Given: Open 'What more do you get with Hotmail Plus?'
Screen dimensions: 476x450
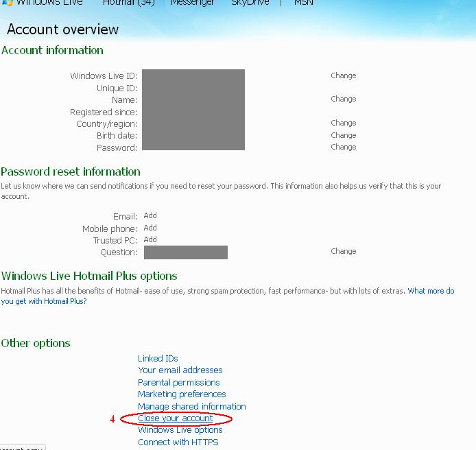Looking at the screenshot, I should coord(431,291).
